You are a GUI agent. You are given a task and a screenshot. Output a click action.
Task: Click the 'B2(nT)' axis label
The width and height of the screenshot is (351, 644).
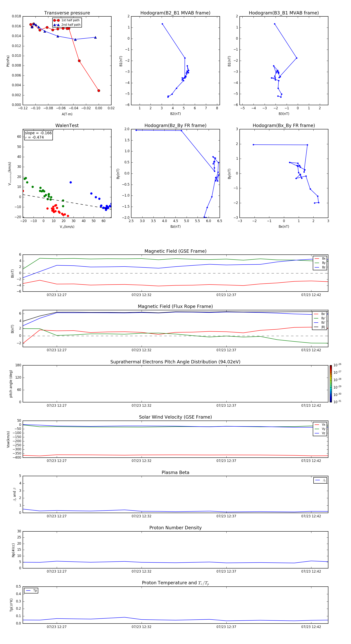coord(175,114)
